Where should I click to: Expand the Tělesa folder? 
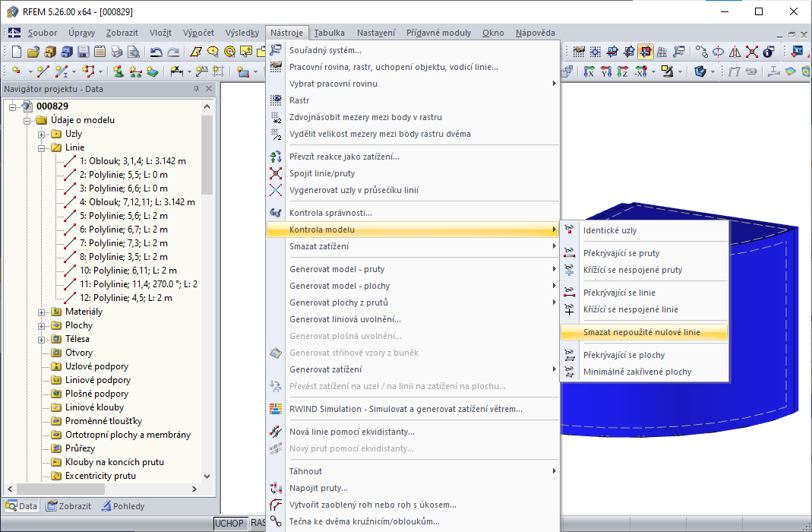pos(42,339)
